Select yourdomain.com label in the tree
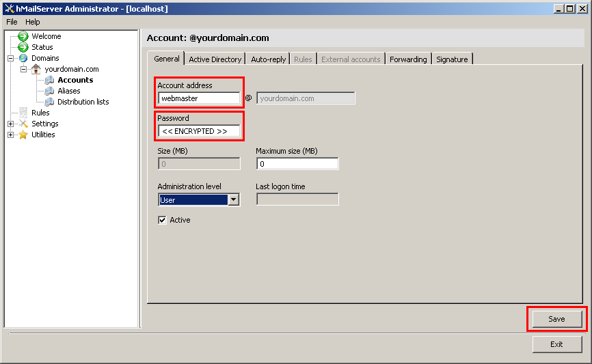The image size is (592, 364). point(72,69)
